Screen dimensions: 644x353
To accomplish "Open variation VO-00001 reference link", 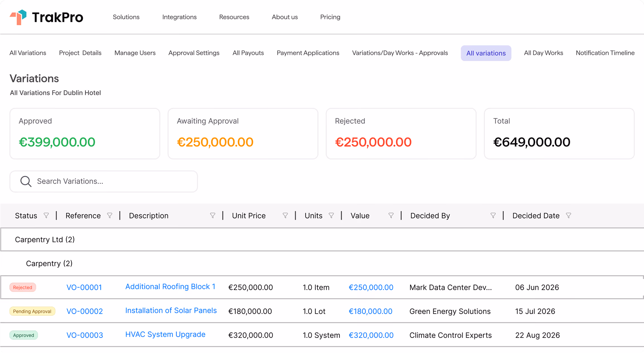I will tap(84, 287).
